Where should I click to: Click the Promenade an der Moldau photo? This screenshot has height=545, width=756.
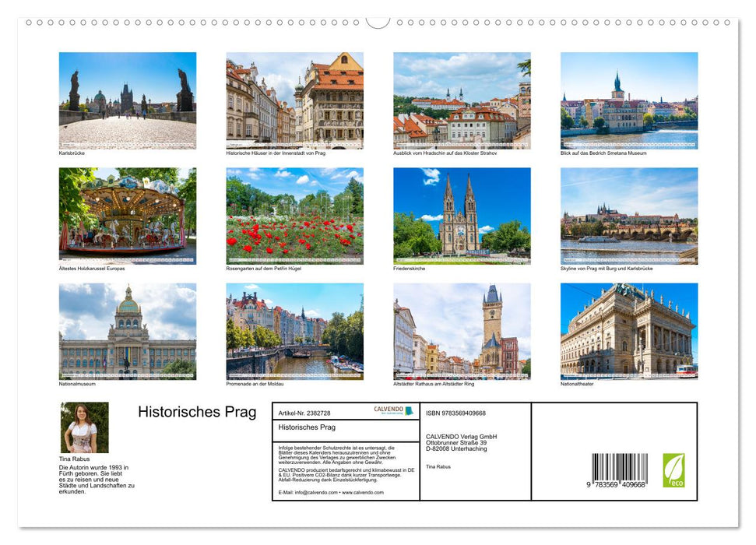[x=294, y=332]
